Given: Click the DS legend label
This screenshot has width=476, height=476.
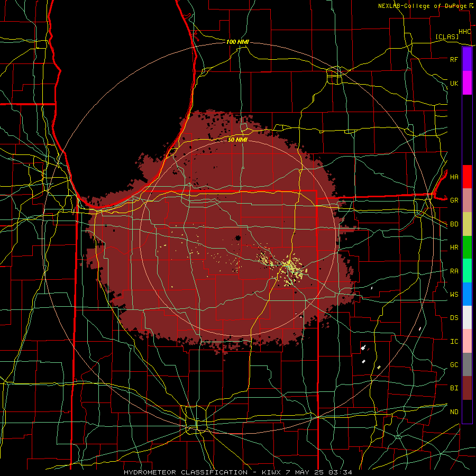Looking at the screenshot, I should coord(454,318).
